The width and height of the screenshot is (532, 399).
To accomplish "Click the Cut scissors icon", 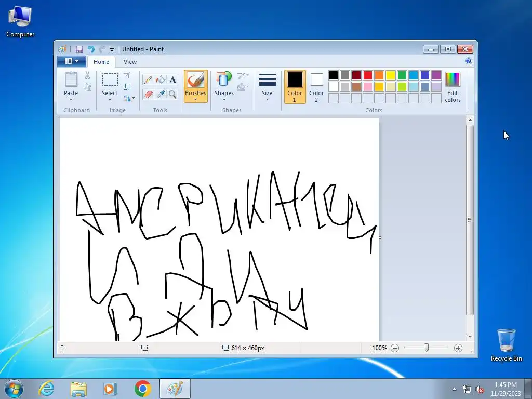I will pyautogui.click(x=87, y=75).
